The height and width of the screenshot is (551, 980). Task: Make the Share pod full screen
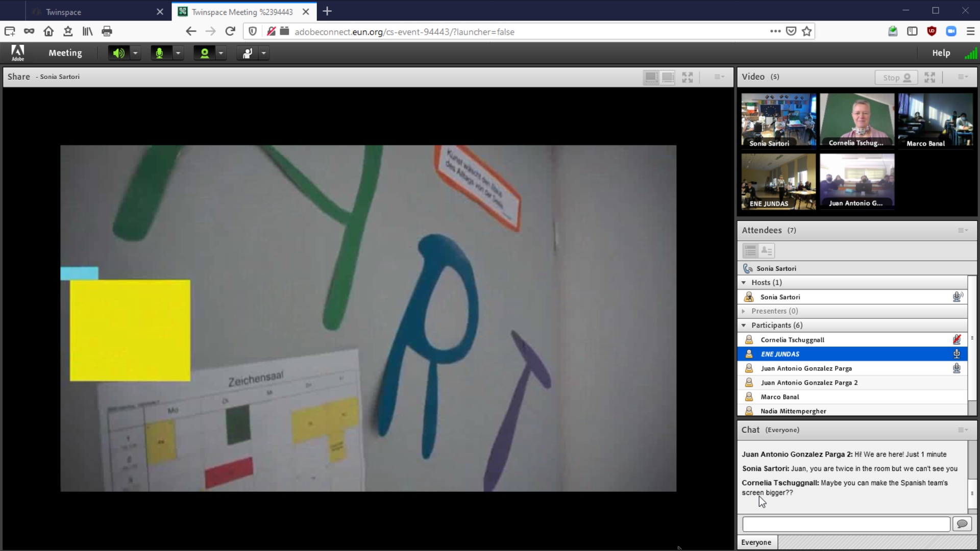click(x=688, y=77)
